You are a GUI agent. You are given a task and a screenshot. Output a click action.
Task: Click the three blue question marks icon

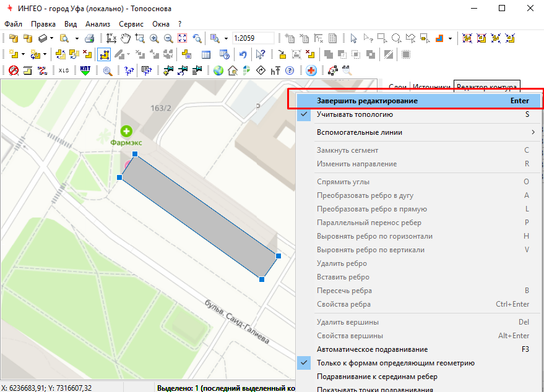pos(129,70)
